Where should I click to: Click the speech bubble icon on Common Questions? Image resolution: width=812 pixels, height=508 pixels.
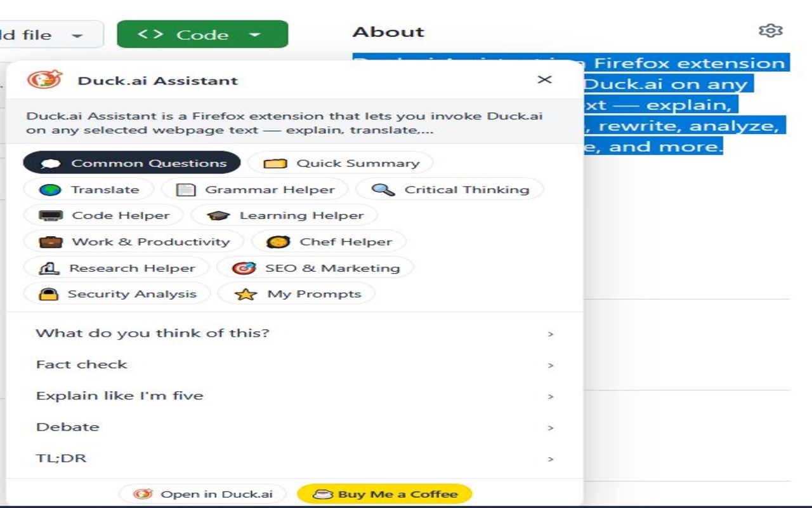click(x=50, y=164)
